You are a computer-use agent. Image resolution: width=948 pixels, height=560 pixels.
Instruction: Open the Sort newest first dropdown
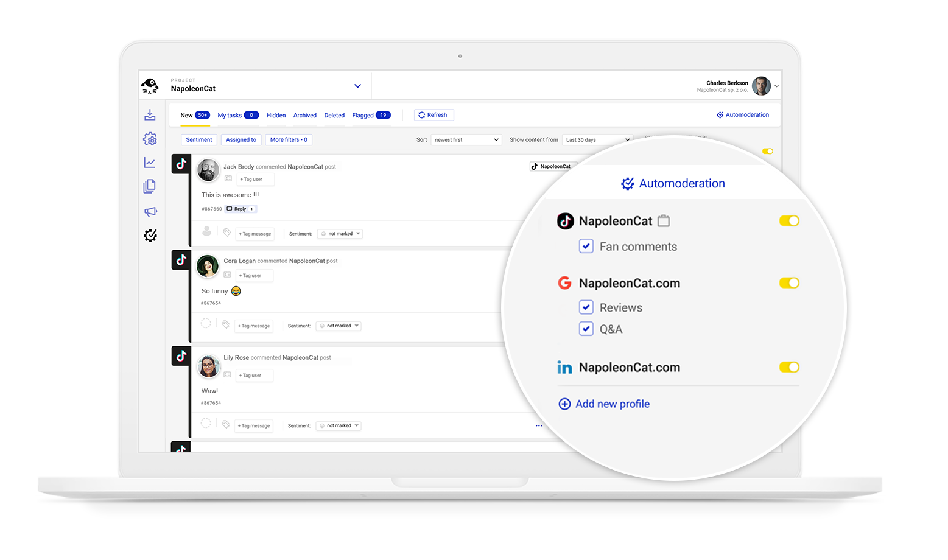pos(466,139)
